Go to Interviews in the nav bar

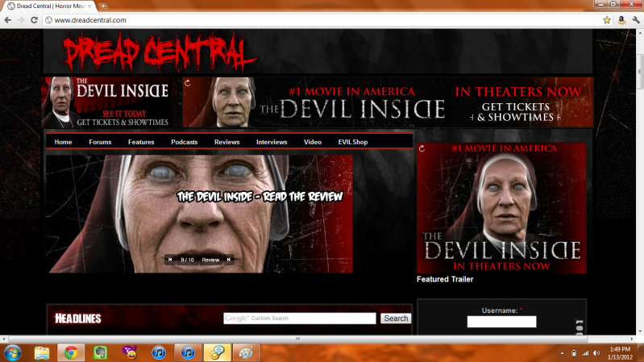pos(272,142)
